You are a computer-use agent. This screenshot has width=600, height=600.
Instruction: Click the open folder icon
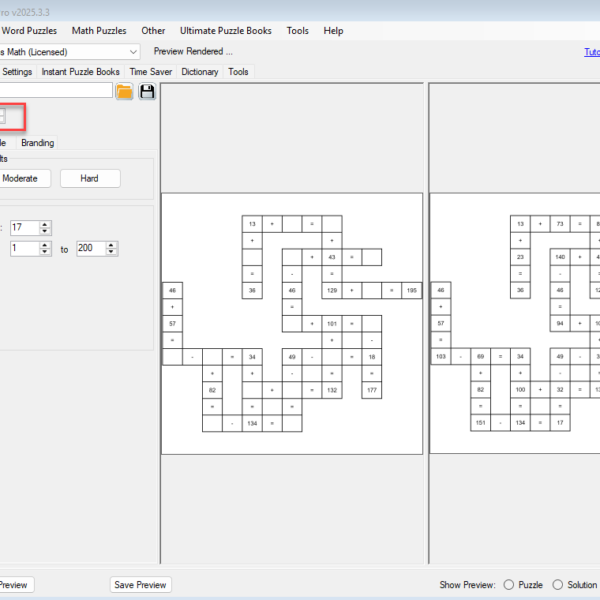pyautogui.click(x=125, y=92)
